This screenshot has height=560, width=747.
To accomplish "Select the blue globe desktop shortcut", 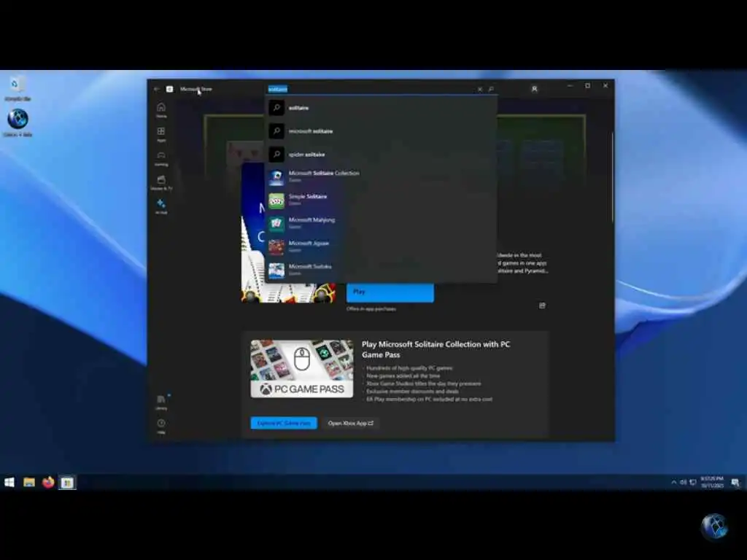I will coord(18,122).
